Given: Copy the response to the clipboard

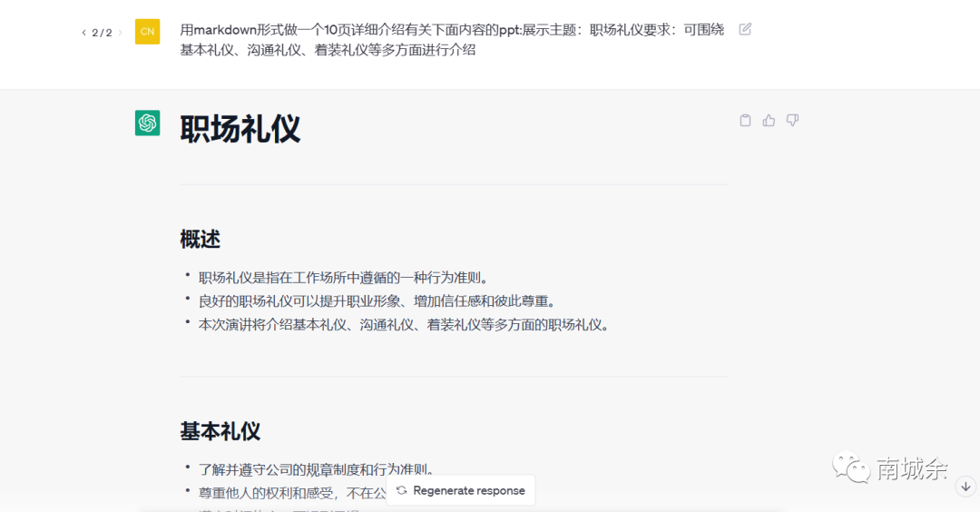Looking at the screenshot, I should click(x=745, y=121).
